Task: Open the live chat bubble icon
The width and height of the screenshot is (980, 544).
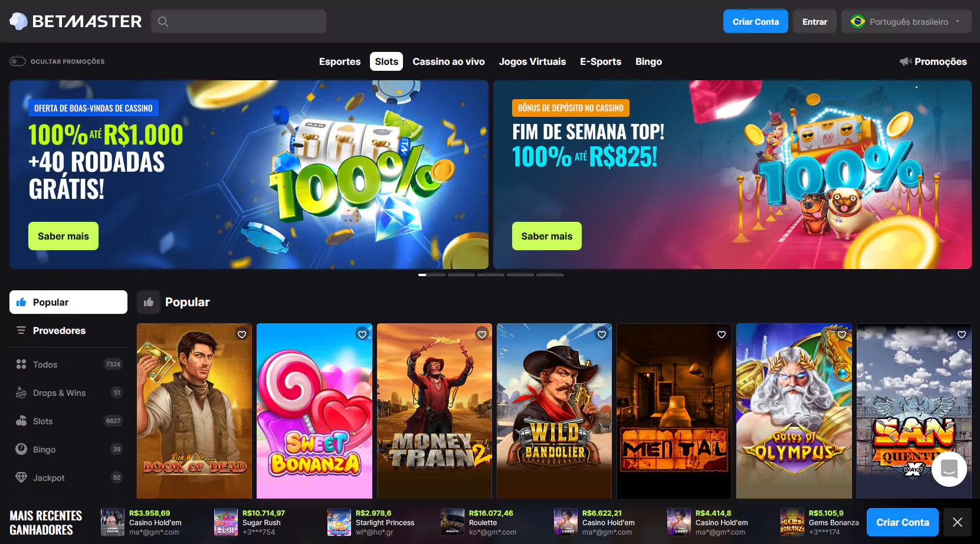Action: click(x=949, y=469)
